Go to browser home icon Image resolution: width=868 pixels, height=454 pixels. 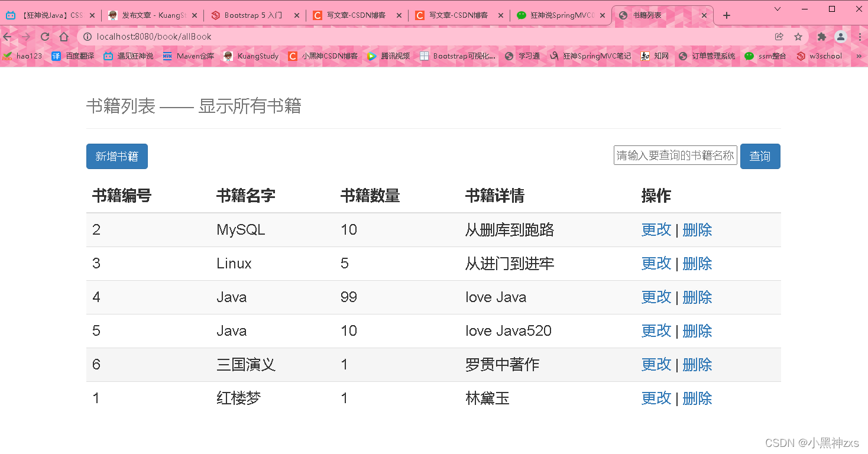click(64, 37)
